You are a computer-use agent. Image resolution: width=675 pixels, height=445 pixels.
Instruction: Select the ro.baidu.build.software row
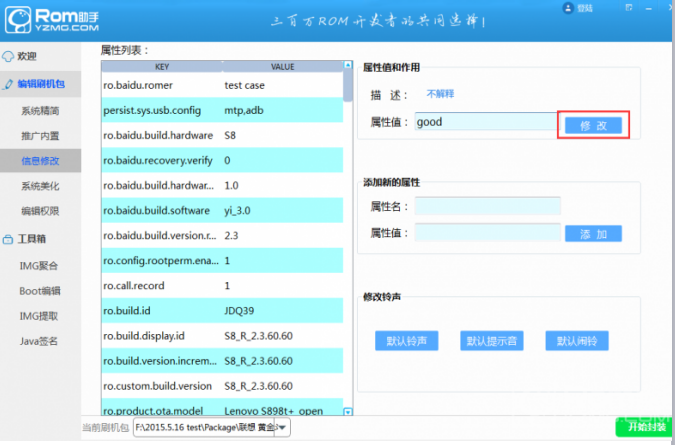tap(222, 210)
